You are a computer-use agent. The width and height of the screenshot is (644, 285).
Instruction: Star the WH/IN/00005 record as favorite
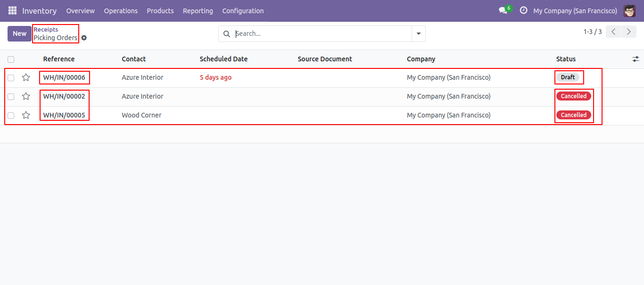tap(26, 115)
